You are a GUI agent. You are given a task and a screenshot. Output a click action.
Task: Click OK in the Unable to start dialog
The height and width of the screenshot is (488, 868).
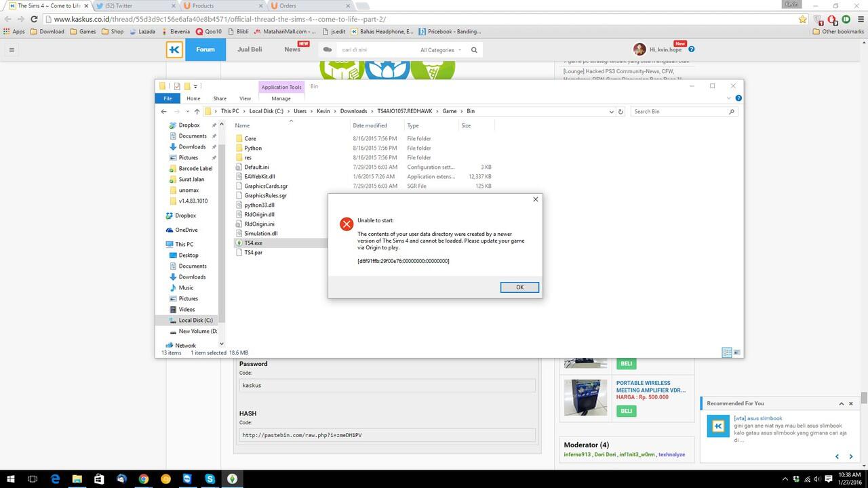(x=519, y=287)
